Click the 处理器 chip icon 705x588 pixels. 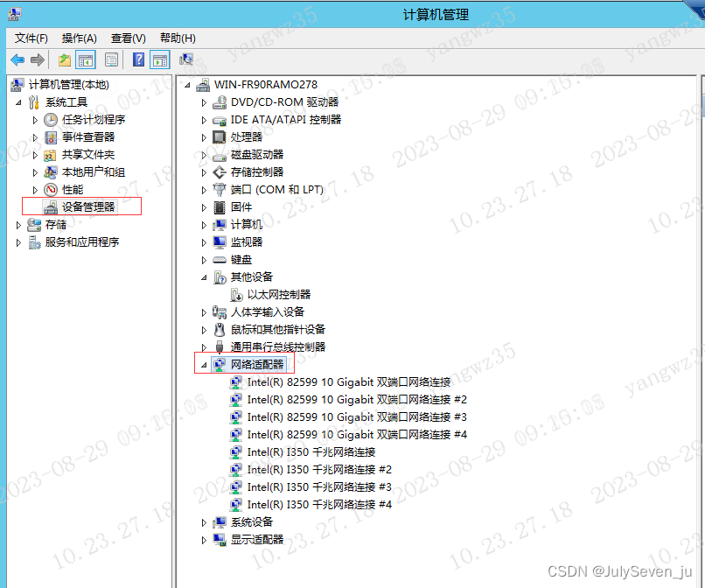click(220, 137)
